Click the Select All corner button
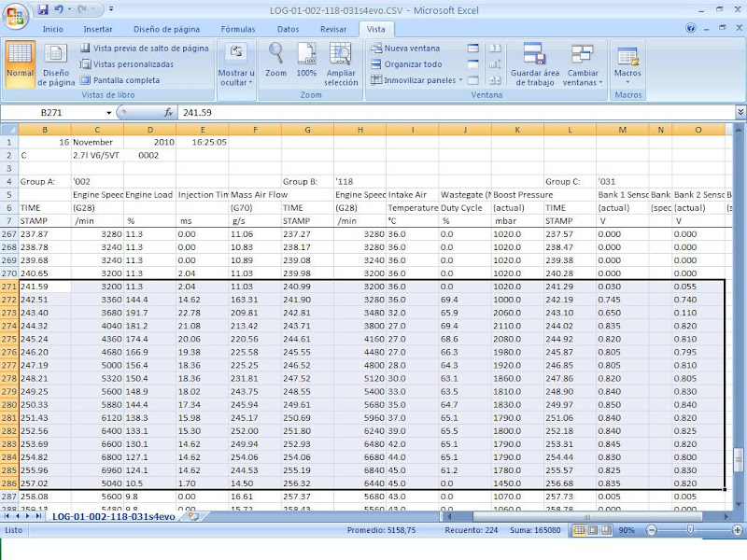The height and width of the screenshot is (560, 747). click(9, 130)
